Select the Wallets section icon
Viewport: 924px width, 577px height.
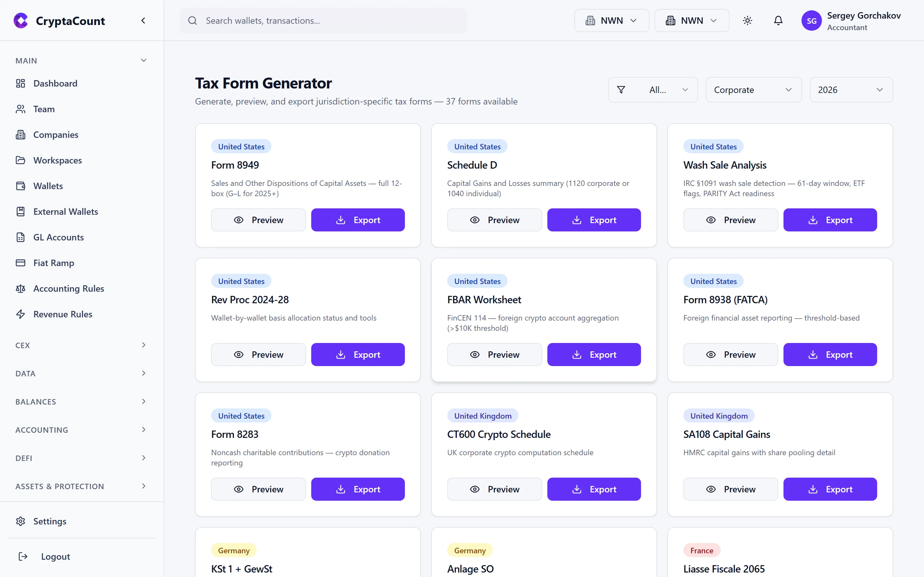tap(21, 186)
